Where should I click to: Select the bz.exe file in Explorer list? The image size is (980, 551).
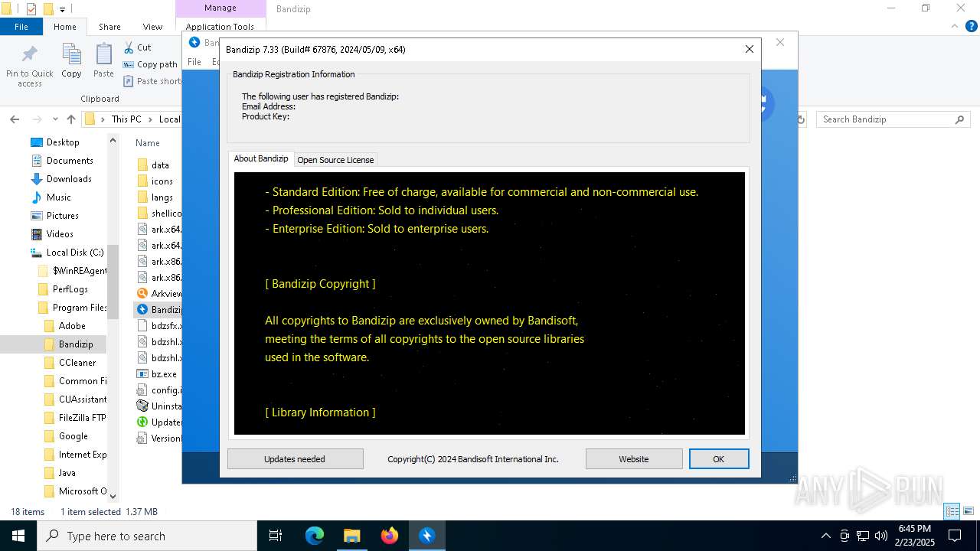(x=158, y=374)
